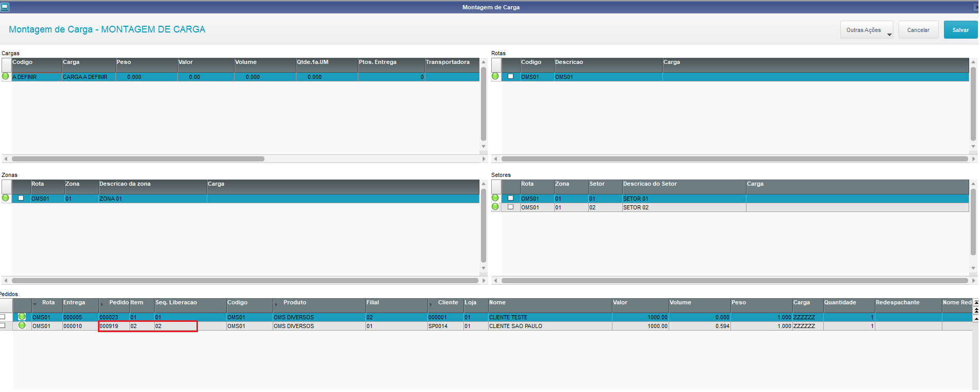
Task: Select entrega cell 000010
Action: tap(80, 326)
